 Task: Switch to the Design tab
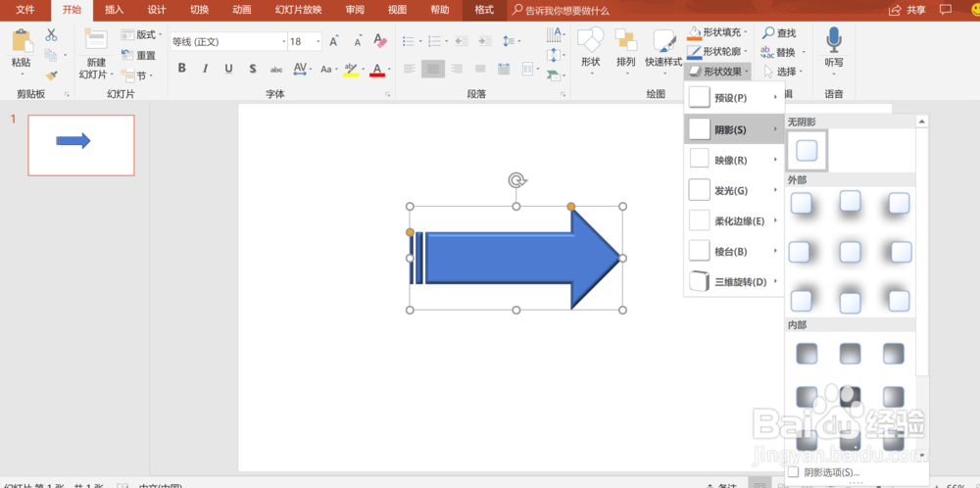(x=157, y=10)
